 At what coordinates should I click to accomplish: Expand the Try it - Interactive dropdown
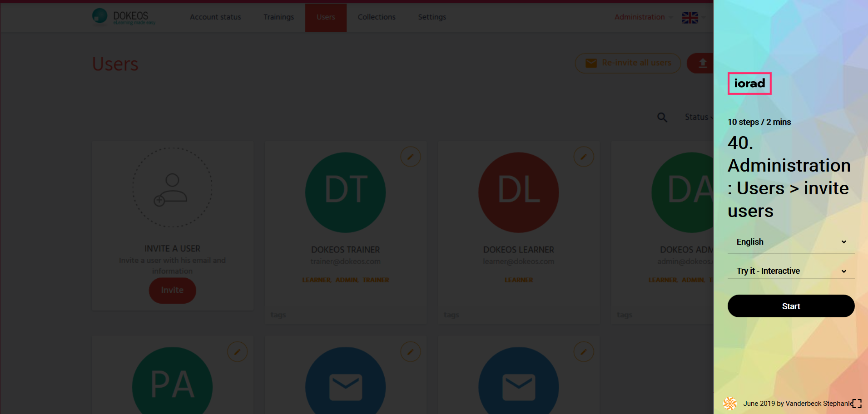point(791,271)
